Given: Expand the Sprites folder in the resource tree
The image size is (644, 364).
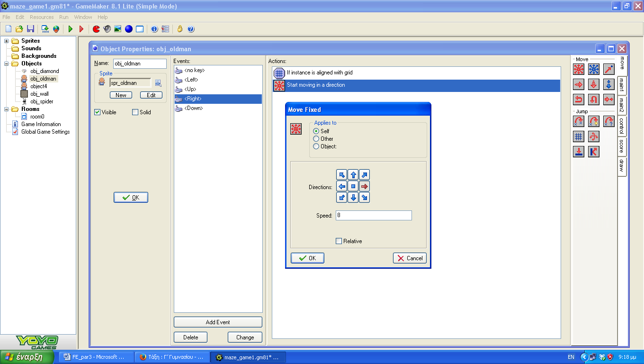Looking at the screenshot, I should [x=7, y=41].
